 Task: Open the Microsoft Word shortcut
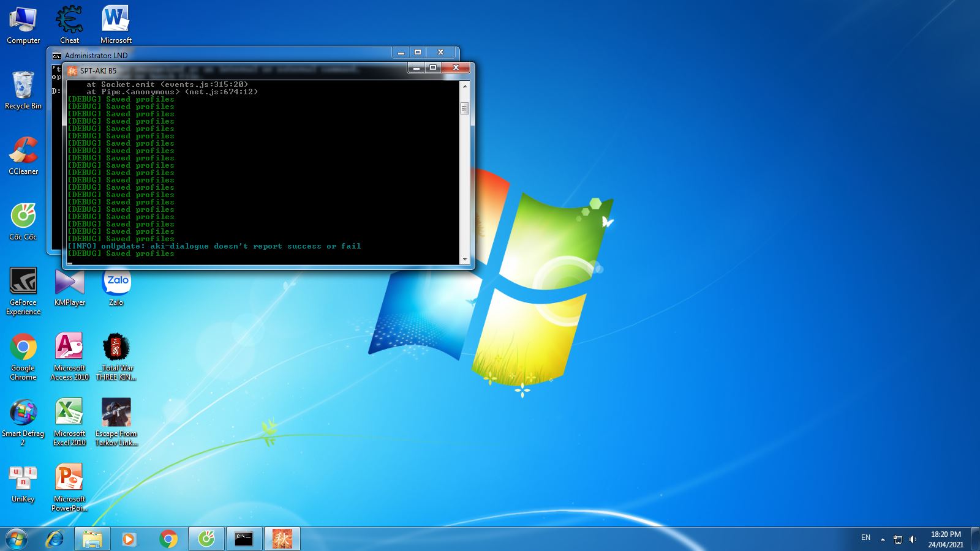tap(115, 18)
